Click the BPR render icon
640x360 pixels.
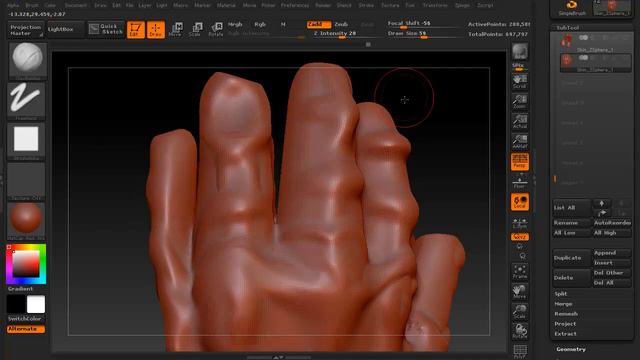click(520, 52)
